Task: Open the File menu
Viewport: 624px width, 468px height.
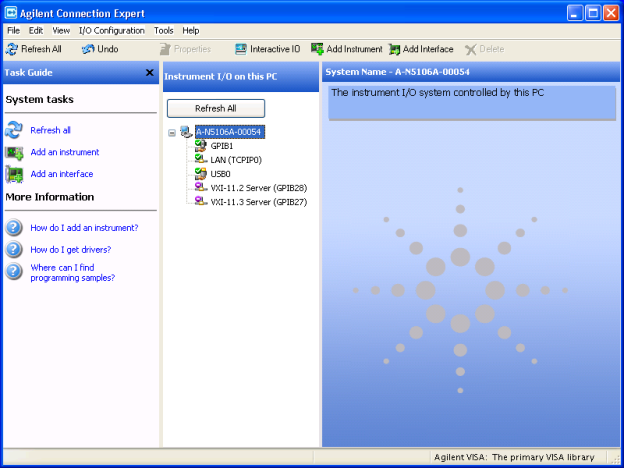Action: click(14, 31)
